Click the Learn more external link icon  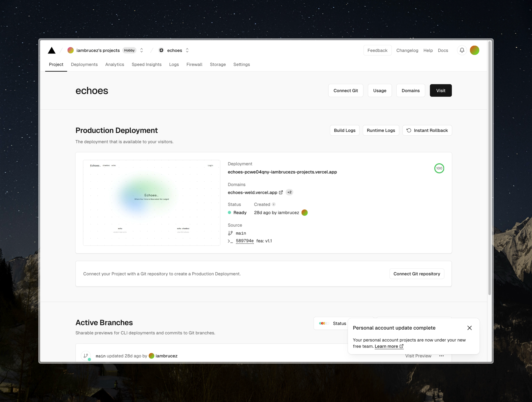pos(401,346)
